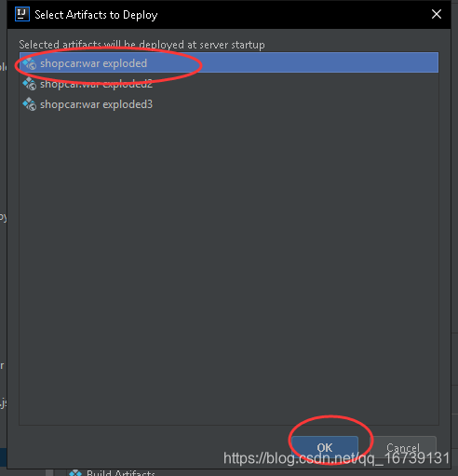The width and height of the screenshot is (458, 476).
Task: Dismiss the dialog using the Cancel button
Action: 403,447
